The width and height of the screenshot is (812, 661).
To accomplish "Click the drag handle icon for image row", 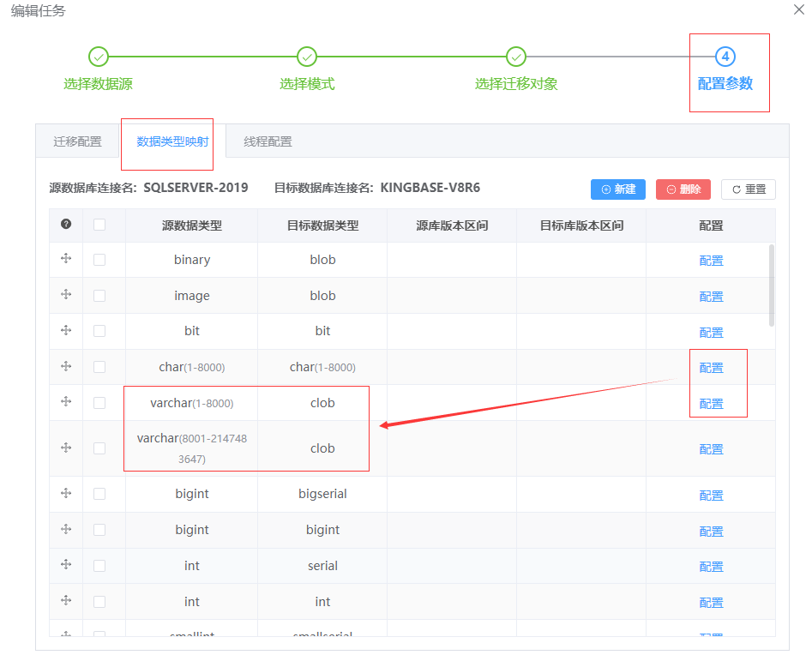I will click(x=66, y=295).
